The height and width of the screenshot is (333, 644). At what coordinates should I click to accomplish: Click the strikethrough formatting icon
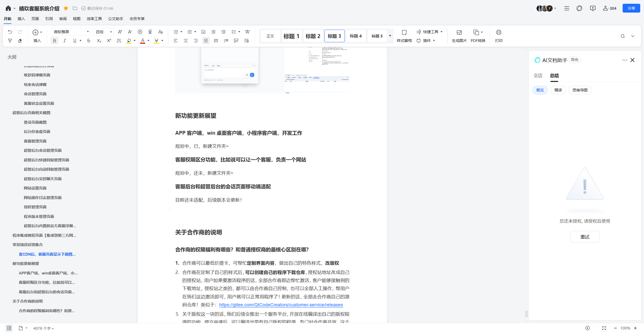pyautogui.click(x=89, y=40)
